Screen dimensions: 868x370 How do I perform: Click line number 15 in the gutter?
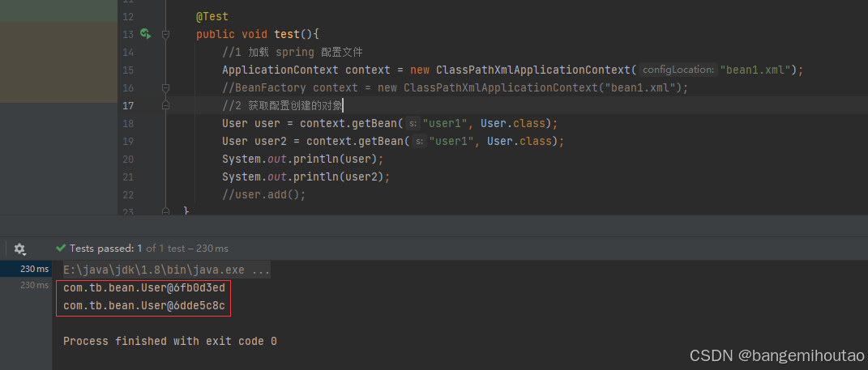click(x=128, y=70)
